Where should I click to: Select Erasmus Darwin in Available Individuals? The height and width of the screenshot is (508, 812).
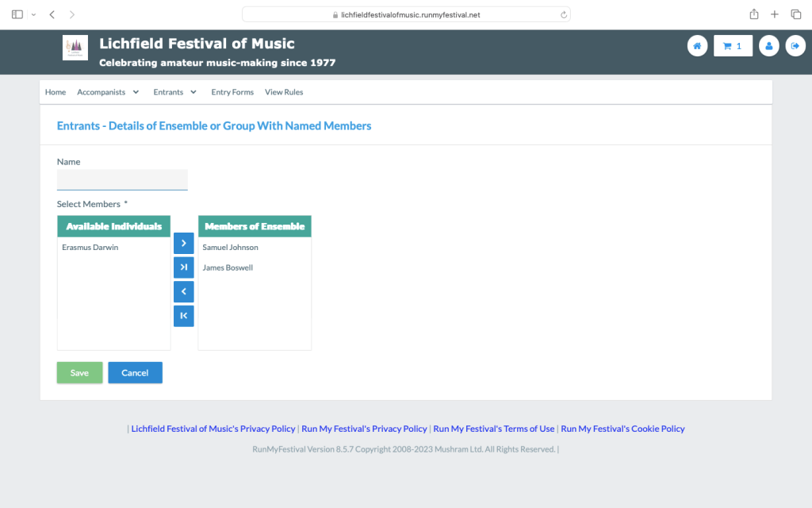point(90,248)
